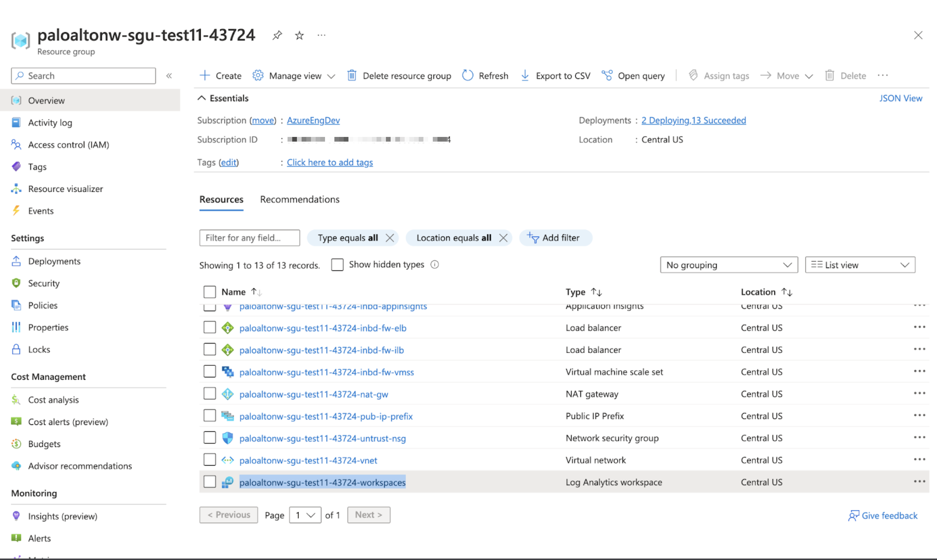Click info icon beside Show hidden types
937x560 pixels.
tap(435, 264)
